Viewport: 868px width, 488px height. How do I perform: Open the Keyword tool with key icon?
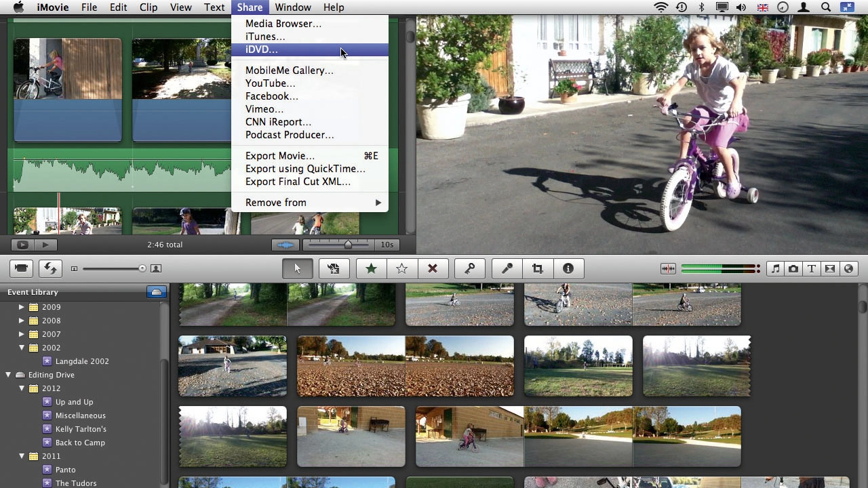pyautogui.click(x=469, y=269)
